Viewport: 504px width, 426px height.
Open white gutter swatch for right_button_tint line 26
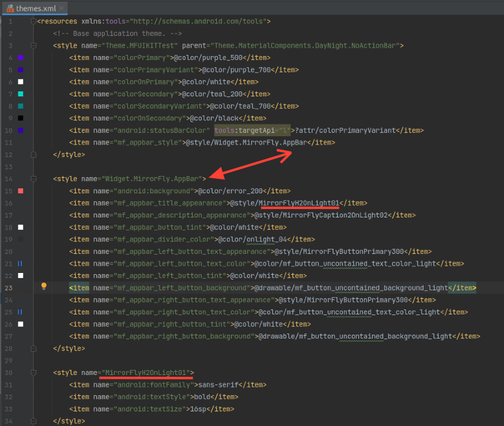[21, 324]
